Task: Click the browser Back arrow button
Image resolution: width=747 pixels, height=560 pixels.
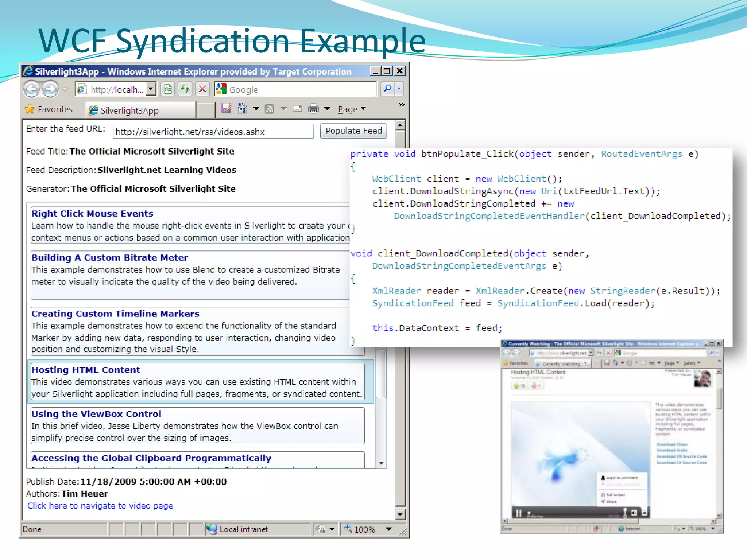Action: 32,89
